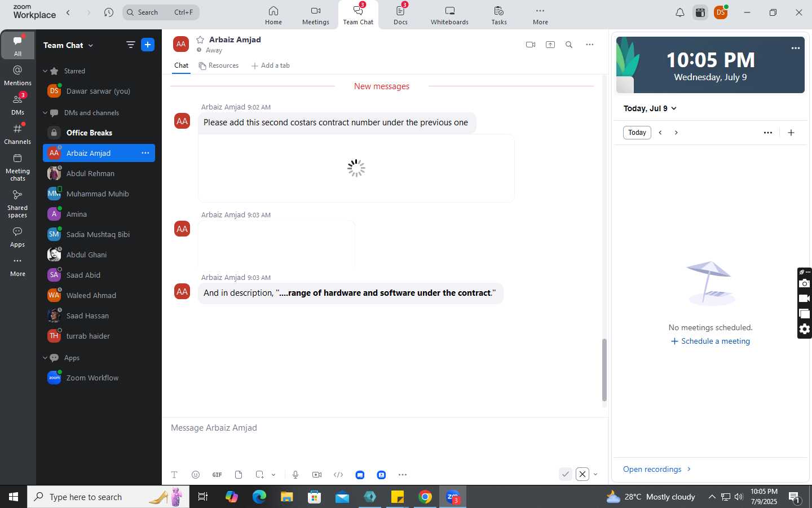
Task: Open the history clock icon
Action: pyautogui.click(x=109, y=12)
